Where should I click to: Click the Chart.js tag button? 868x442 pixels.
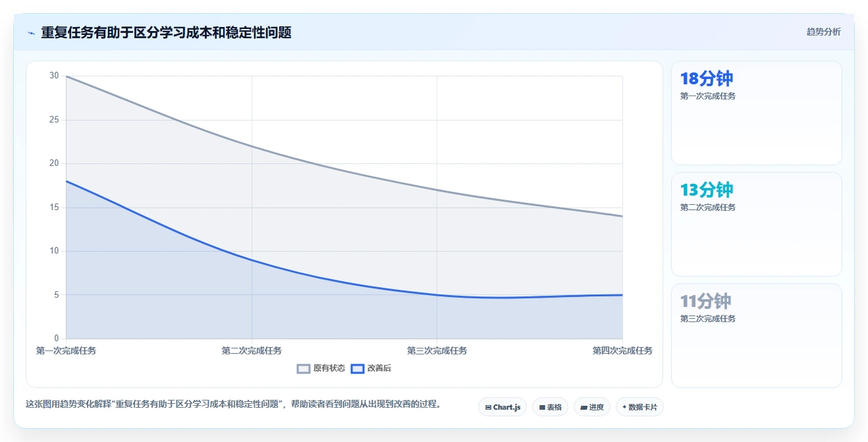[502, 407]
